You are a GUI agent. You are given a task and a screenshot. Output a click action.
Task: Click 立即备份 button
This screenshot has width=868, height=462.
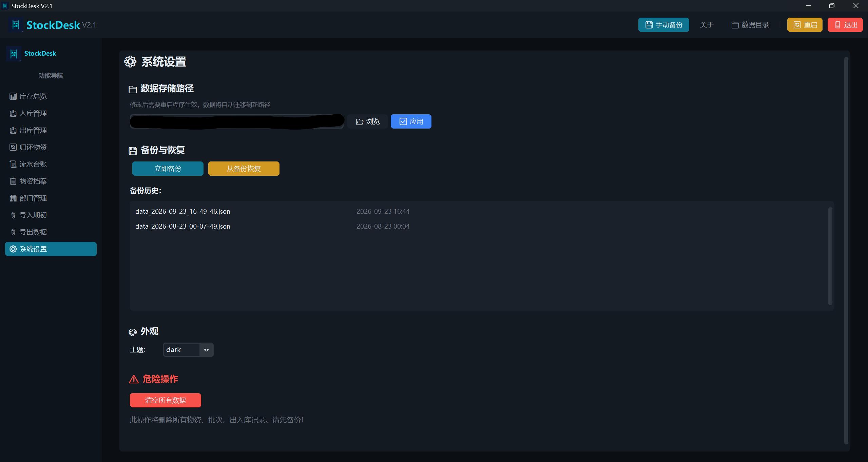(x=168, y=169)
